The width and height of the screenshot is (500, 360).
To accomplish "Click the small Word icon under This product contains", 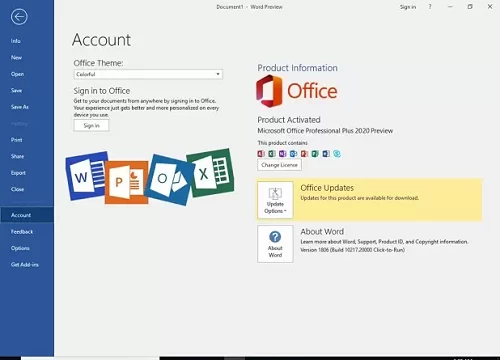I will pyautogui.click(x=326, y=154).
